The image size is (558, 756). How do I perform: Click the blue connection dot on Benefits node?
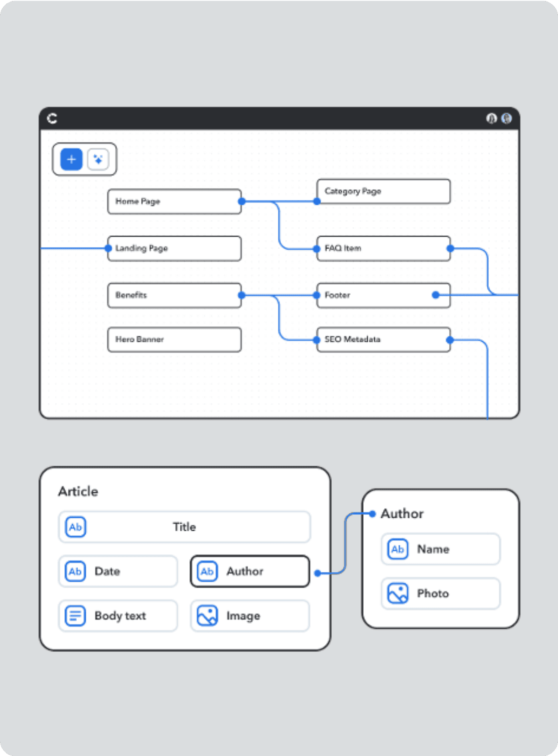(241, 295)
